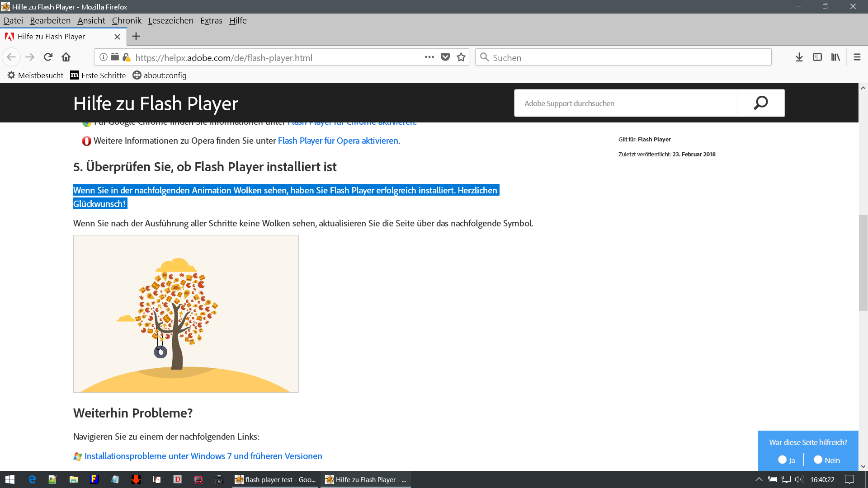Screen dimensions: 868x488
Task: Bookmark this page with star icon
Action: pos(461,57)
